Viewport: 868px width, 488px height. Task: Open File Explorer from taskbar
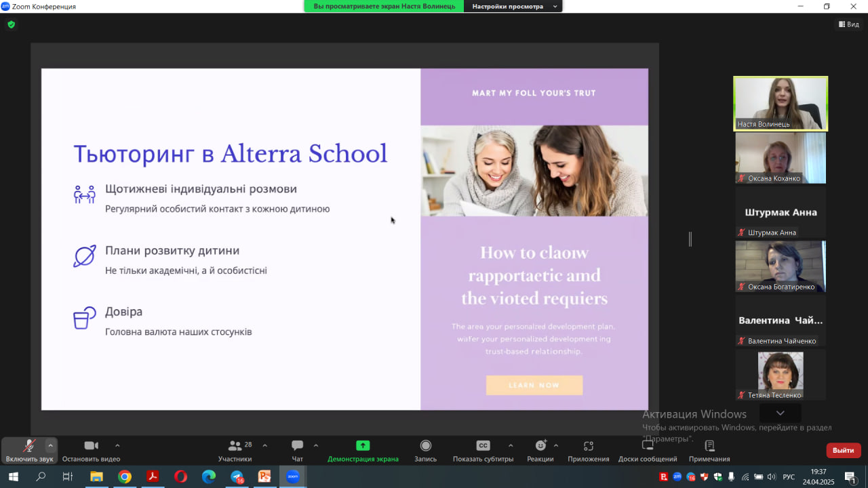pyautogui.click(x=96, y=476)
